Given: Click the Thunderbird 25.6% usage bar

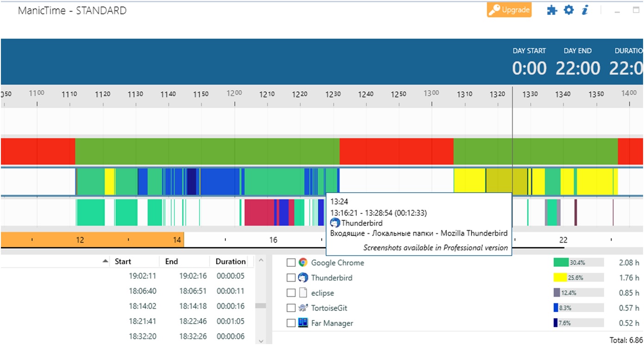Looking at the screenshot, I should (x=578, y=278).
